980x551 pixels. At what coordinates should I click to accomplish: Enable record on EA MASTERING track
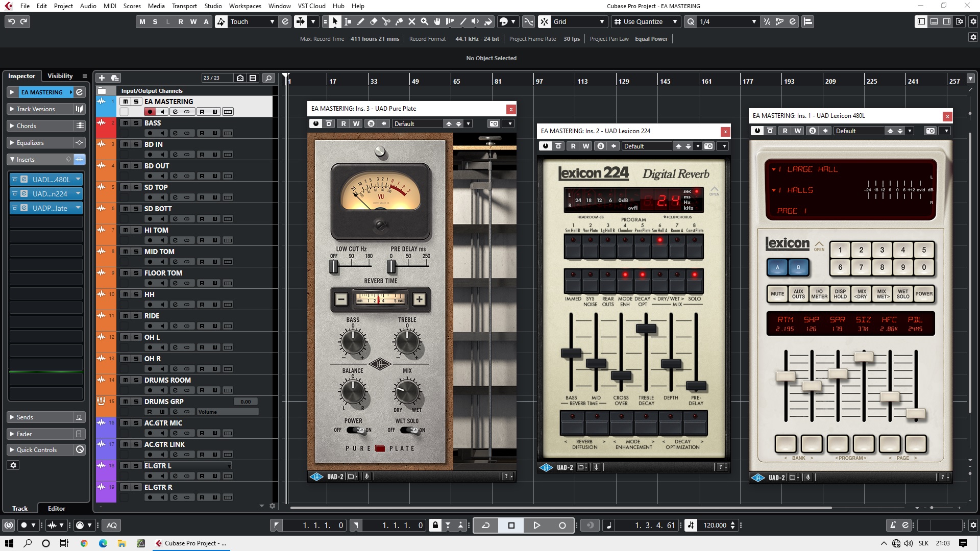pos(150,112)
